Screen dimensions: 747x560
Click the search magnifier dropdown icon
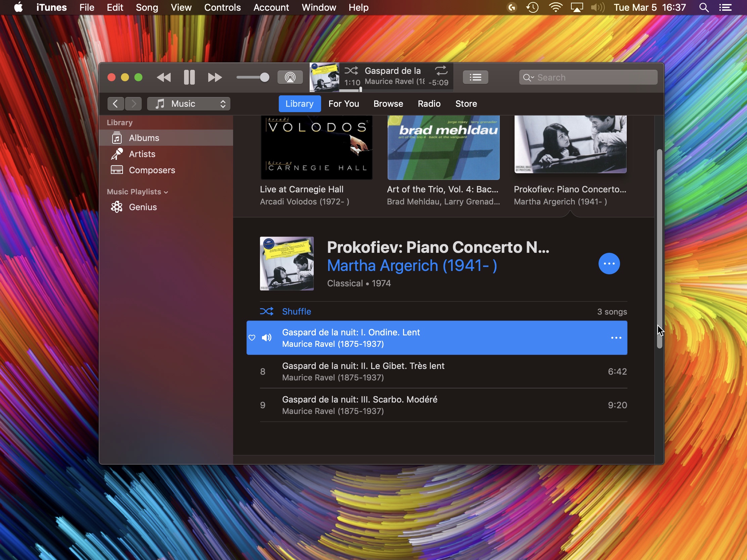(528, 78)
